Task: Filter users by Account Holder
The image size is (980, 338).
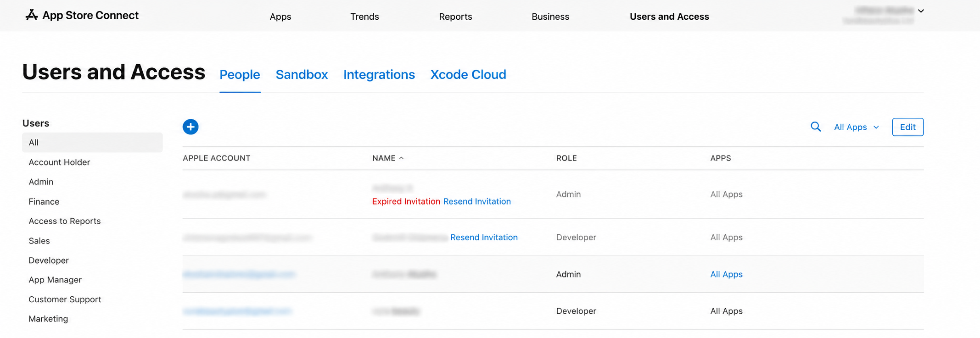Action: click(59, 162)
